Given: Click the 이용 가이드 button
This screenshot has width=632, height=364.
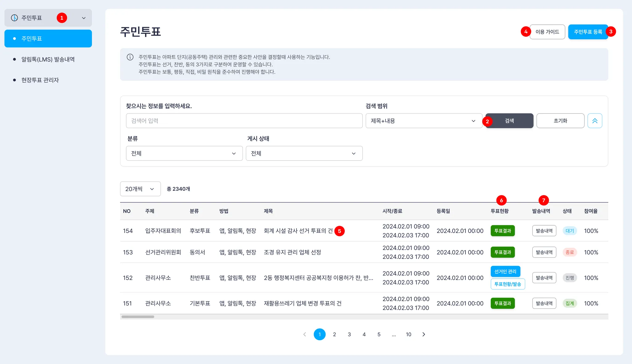Looking at the screenshot, I should (547, 32).
